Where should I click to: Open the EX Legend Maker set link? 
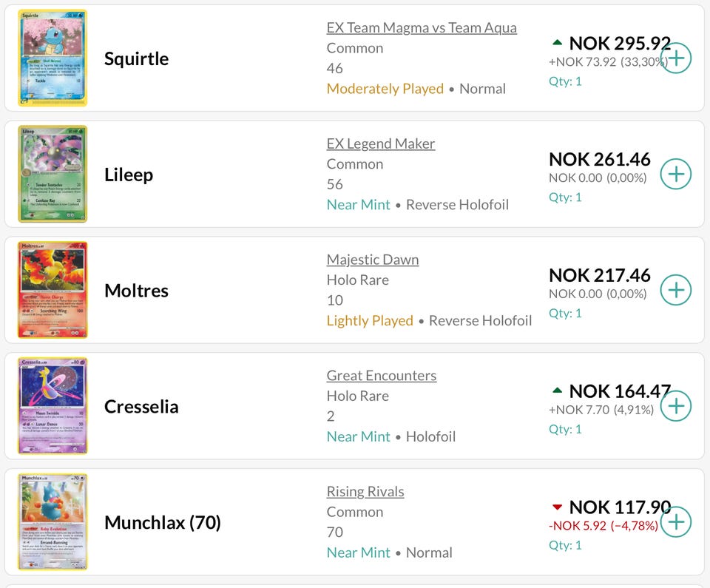click(381, 143)
